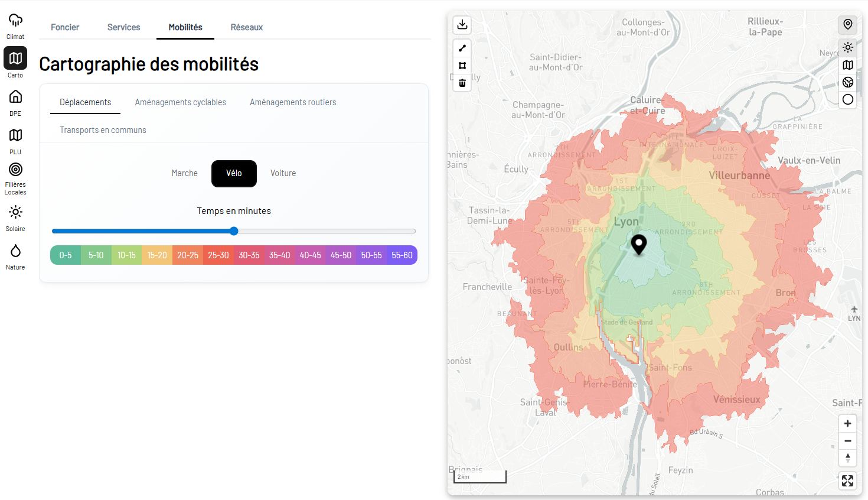Select the Mobilités tab
The image size is (868, 500).
(x=185, y=27)
